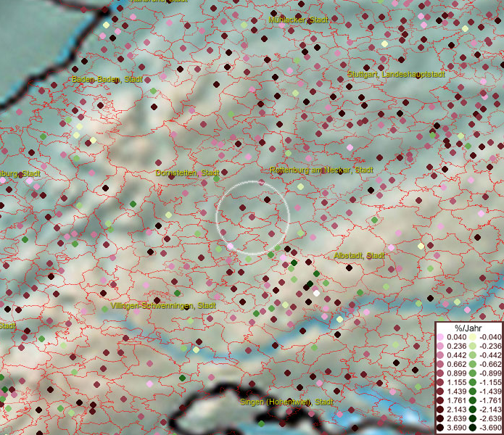
Task: Click the -0.040 legend value text
Action: coord(490,337)
